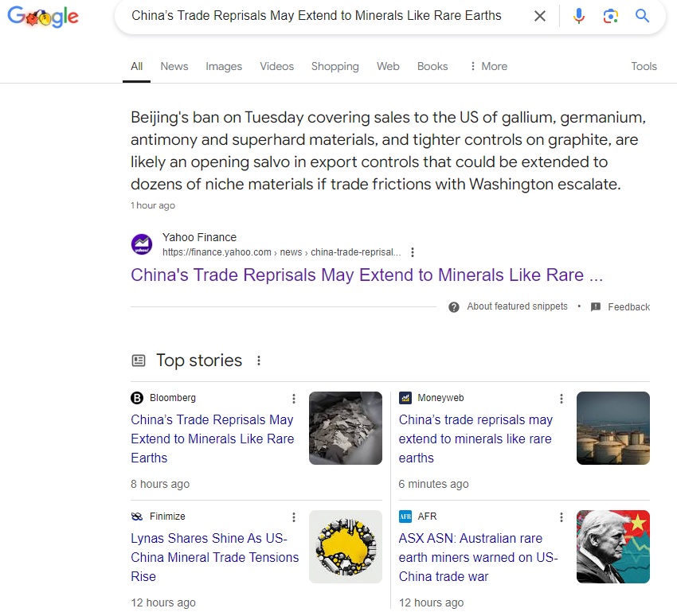Viewport: 677px width, 616px height.
Task: Open AFR story options menu
Action: click(562, 517)
